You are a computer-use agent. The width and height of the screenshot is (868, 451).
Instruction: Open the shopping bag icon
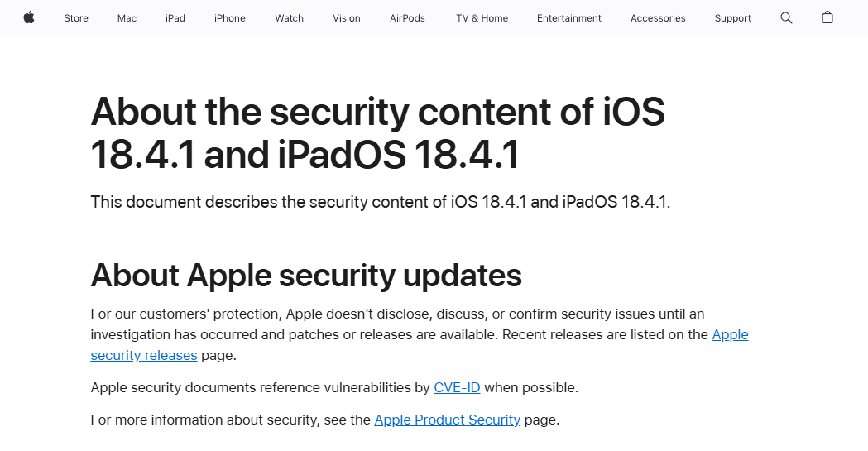[x=827, y=17]
